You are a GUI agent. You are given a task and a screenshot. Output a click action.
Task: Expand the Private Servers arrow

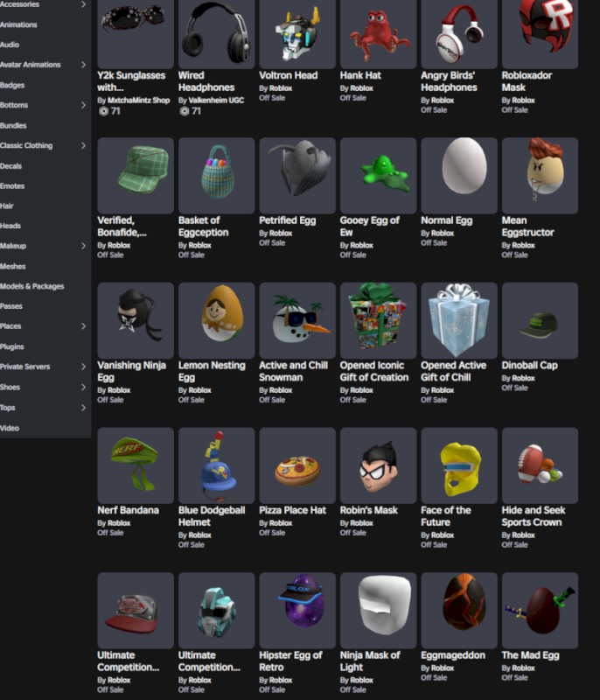tap(83, 367)
